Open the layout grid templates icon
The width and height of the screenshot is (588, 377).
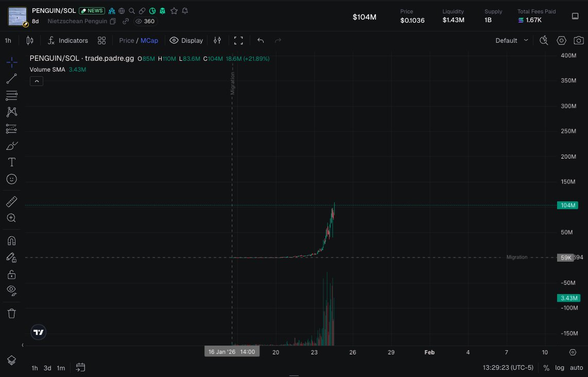pos(101,41)
